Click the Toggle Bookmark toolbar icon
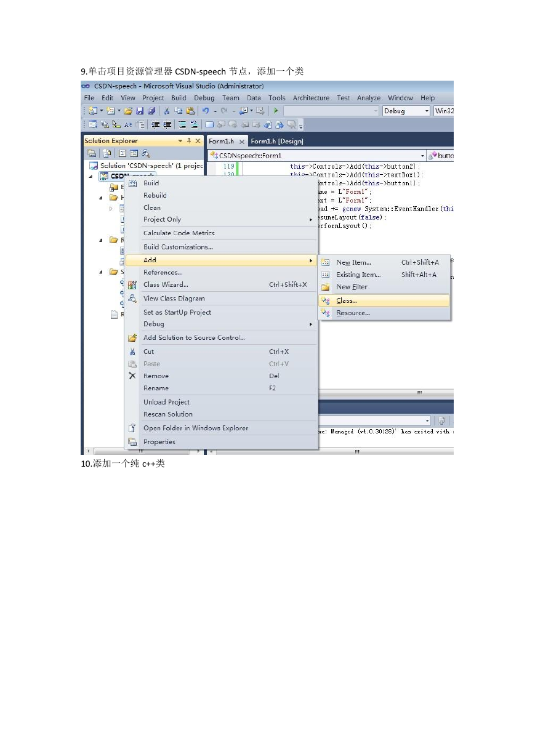Viewport: 535px width, 756px height. pos(209,124)
